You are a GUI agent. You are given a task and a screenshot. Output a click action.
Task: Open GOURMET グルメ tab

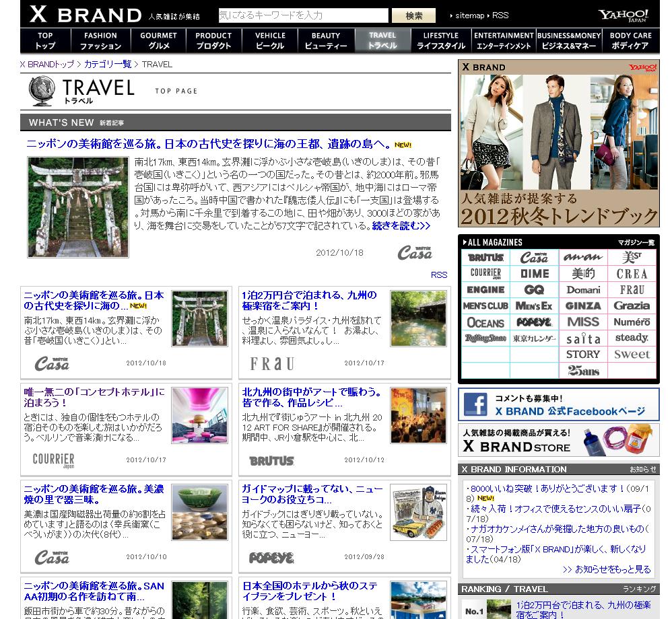pyautogui.click(x=158, y=40)
